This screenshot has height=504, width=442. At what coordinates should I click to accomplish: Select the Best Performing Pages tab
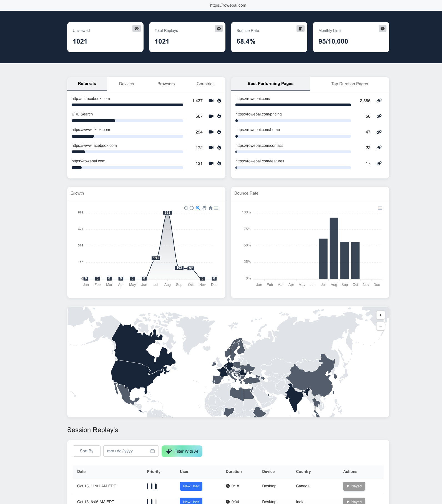pos(270,84)
